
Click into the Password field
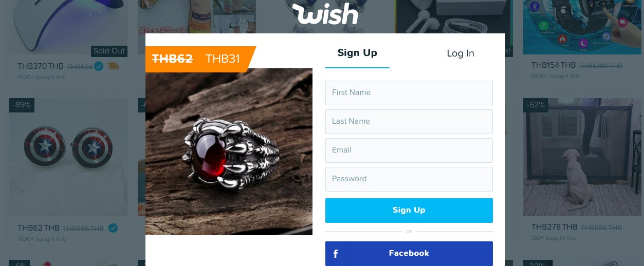tap(409, 179)
